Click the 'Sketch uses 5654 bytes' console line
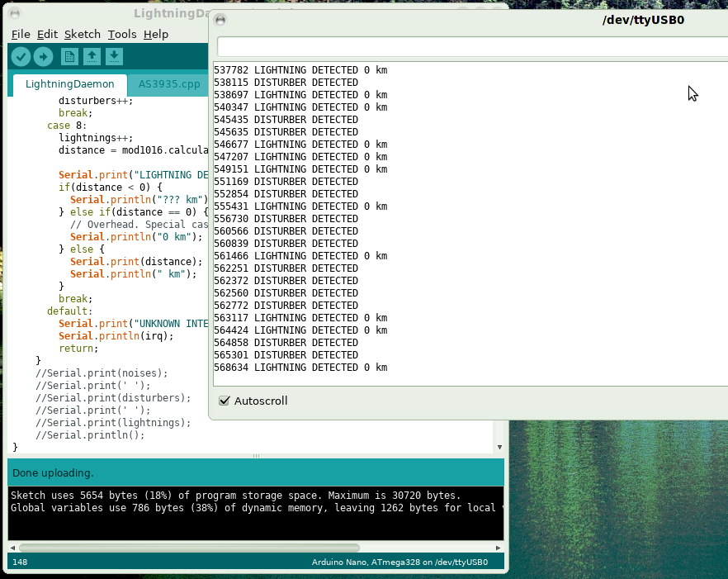728x579 pixels. tap(235, 496)
